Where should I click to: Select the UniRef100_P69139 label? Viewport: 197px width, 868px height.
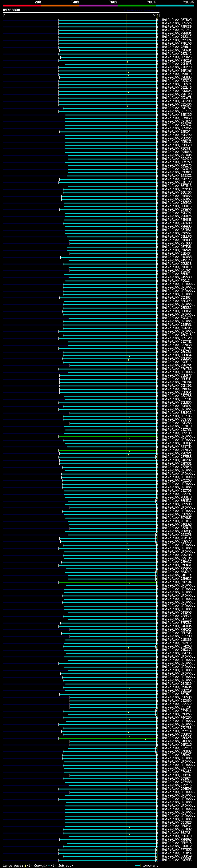click(x=176, y=433)
